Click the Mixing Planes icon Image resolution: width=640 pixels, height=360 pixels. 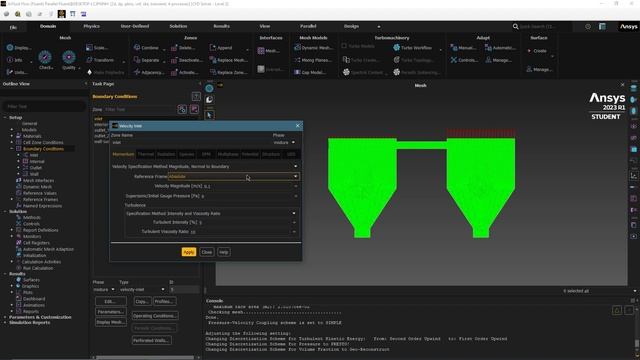pyautogui.click(x=298, y=60)
